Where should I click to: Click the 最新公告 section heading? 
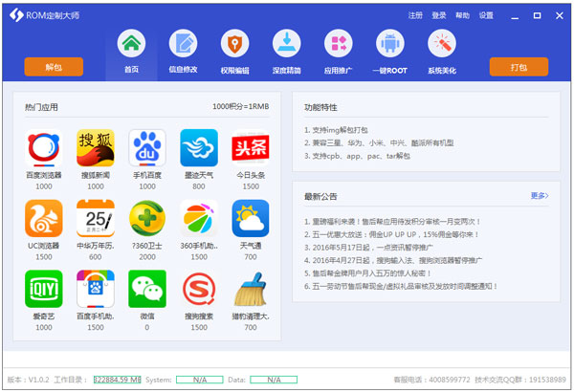point(320,197)
